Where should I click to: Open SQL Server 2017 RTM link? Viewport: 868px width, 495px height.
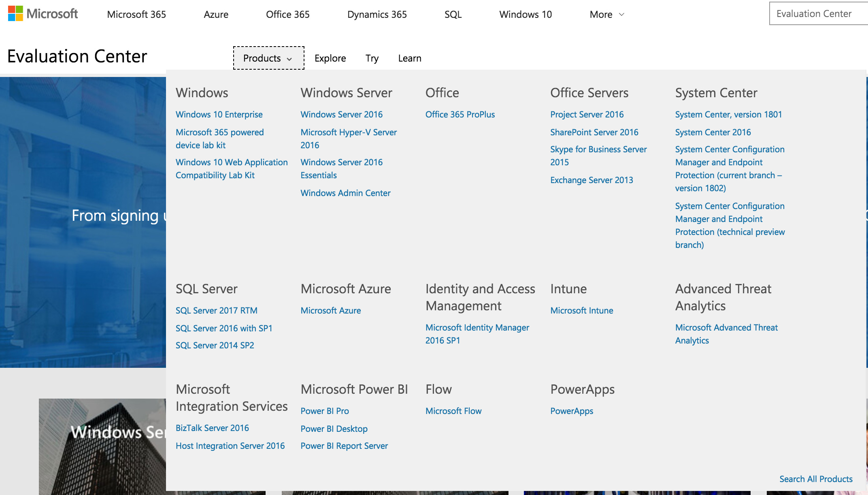point(216,311)
